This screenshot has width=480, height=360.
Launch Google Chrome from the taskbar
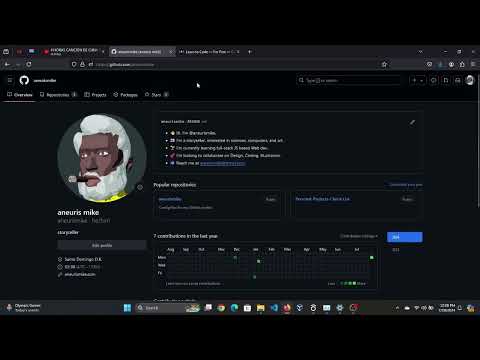click(221, 308)
